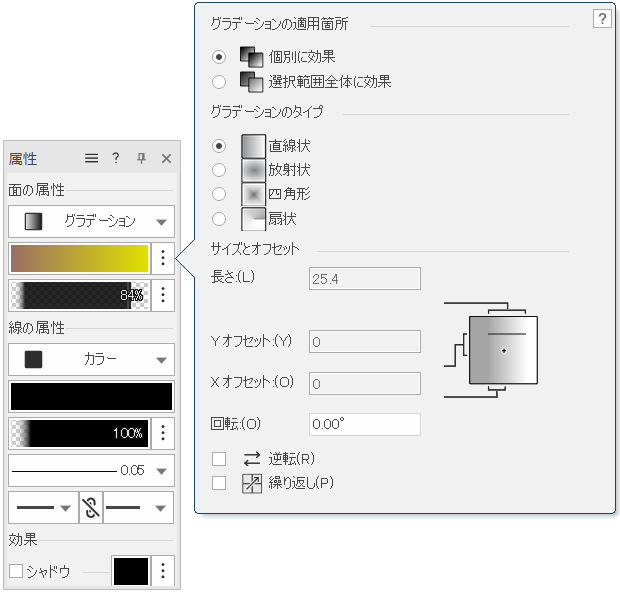The width and height of the screenshot is (620, 594).
Task: Click the brown-to-yellow gradient swatch
Action: pos(79,258)
